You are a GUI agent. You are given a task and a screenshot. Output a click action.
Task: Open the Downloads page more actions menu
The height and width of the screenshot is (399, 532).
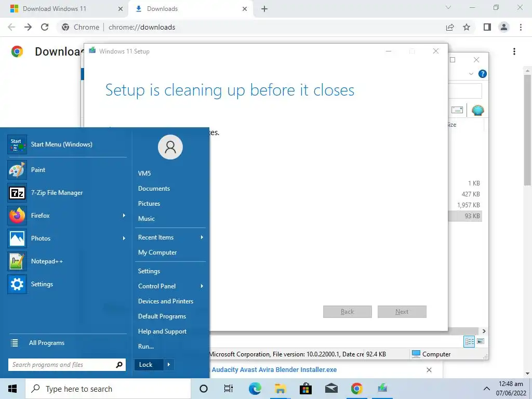(x=514, y=51)
